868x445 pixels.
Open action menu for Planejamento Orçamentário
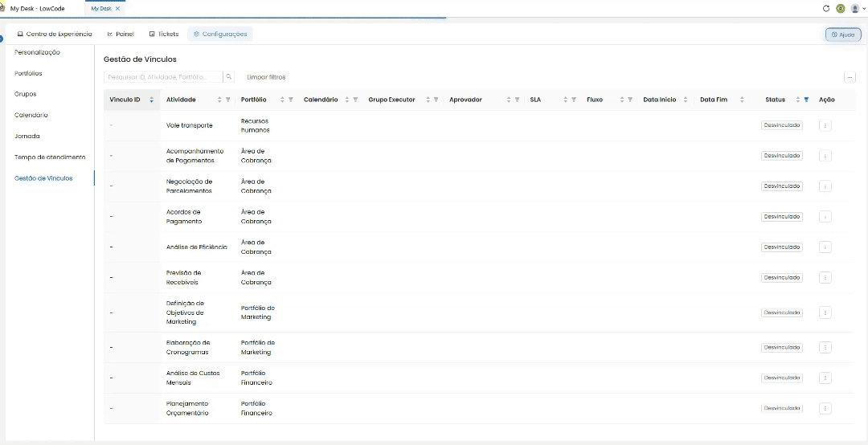point(825,409)
